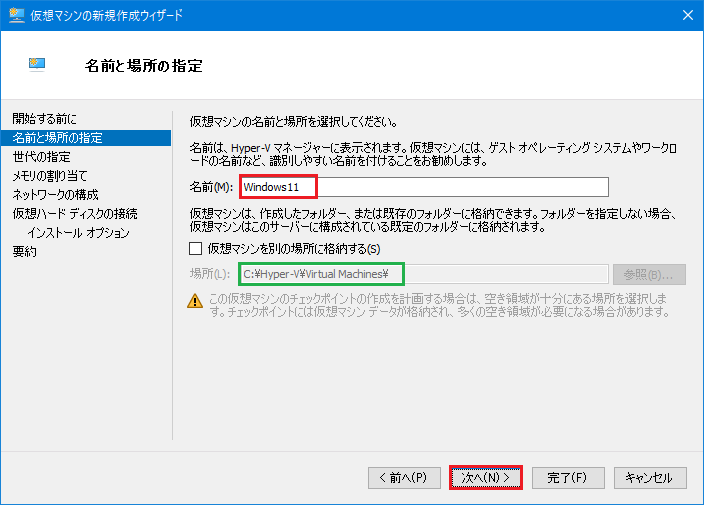Image resolution: width=704 pixels, height=505 pixels.
Task: Finish wizard with 完了(F) button
Action: pos(568,478)
